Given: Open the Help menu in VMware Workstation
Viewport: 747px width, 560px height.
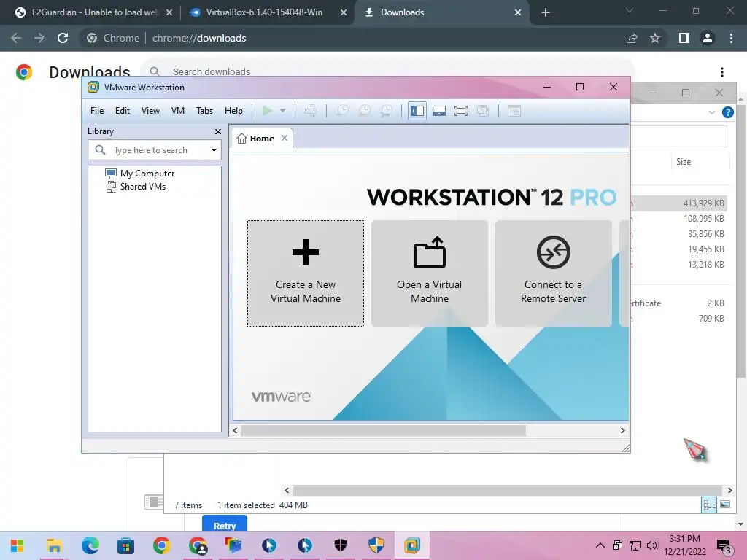Looking at the screenshot, I should pos(233,111).
